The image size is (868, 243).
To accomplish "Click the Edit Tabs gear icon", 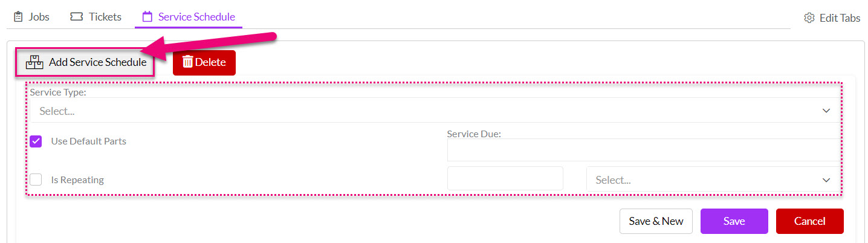I will (x=809, y=18).
